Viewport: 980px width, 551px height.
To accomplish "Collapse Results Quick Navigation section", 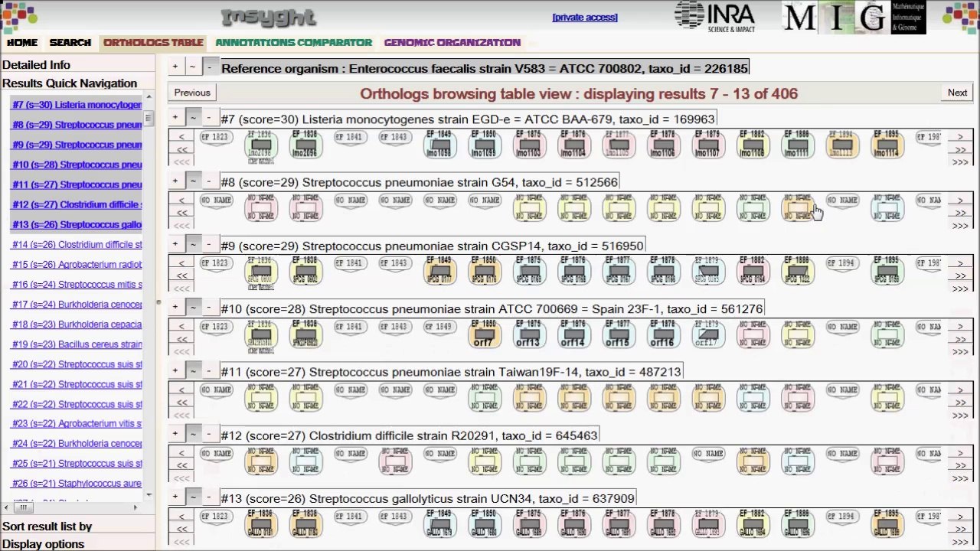I will [70, 83].
